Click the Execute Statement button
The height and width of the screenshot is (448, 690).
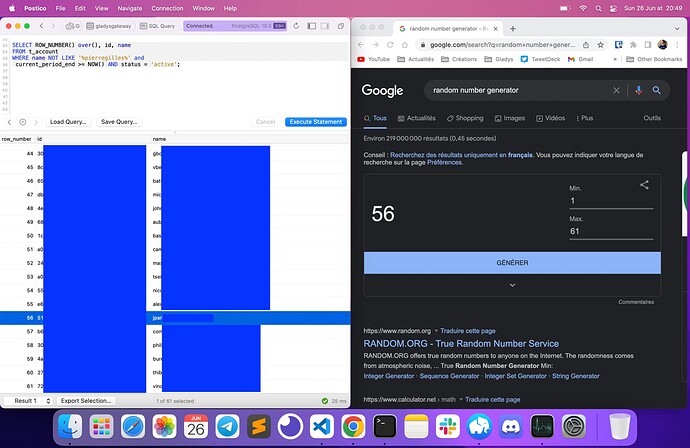[x=314, y=121]
